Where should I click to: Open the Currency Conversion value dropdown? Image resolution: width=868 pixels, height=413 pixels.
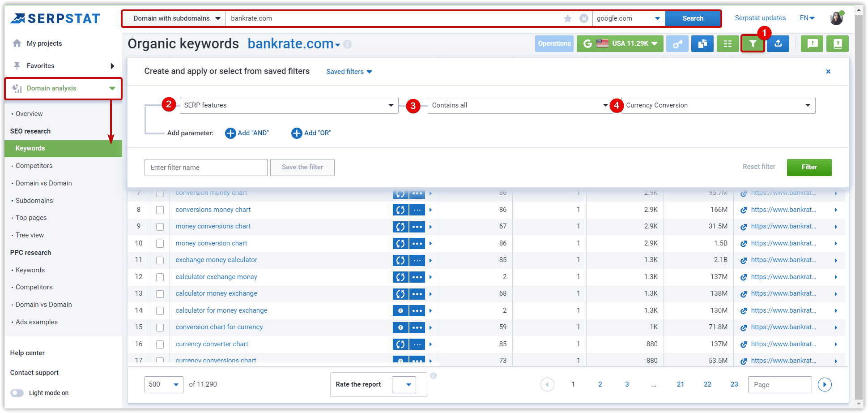718,105
